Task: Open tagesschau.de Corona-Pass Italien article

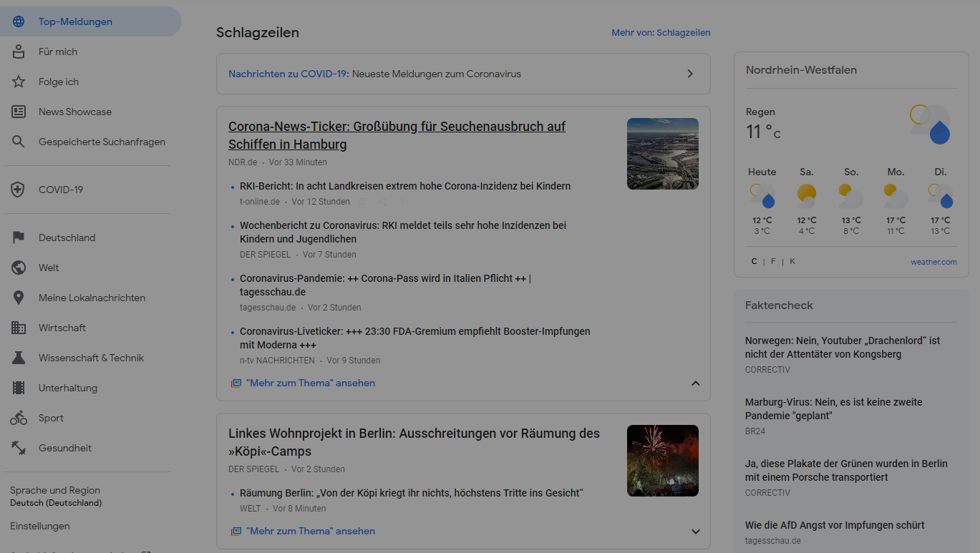Action: 385,285
